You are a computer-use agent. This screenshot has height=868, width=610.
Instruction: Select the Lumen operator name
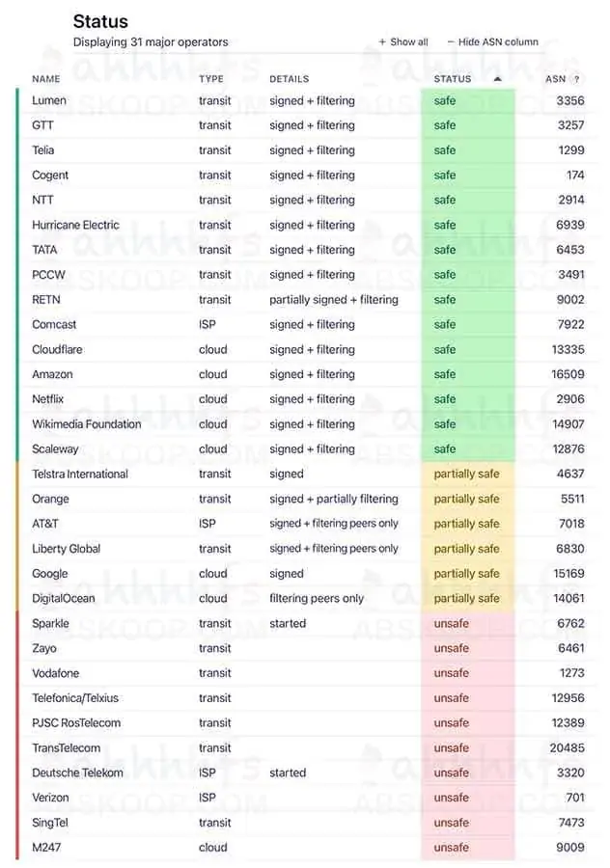(x=49, y=100)
